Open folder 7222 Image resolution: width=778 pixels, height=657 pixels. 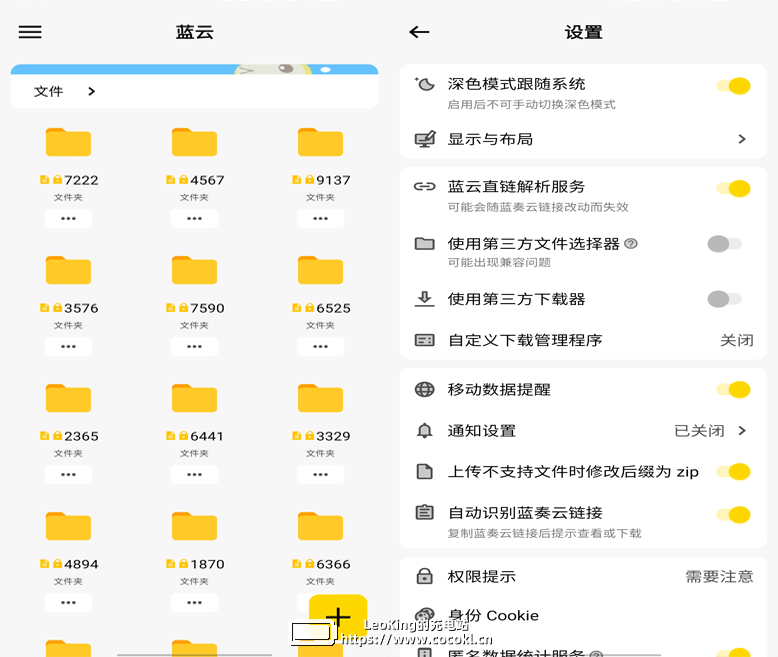coord(68,142)
